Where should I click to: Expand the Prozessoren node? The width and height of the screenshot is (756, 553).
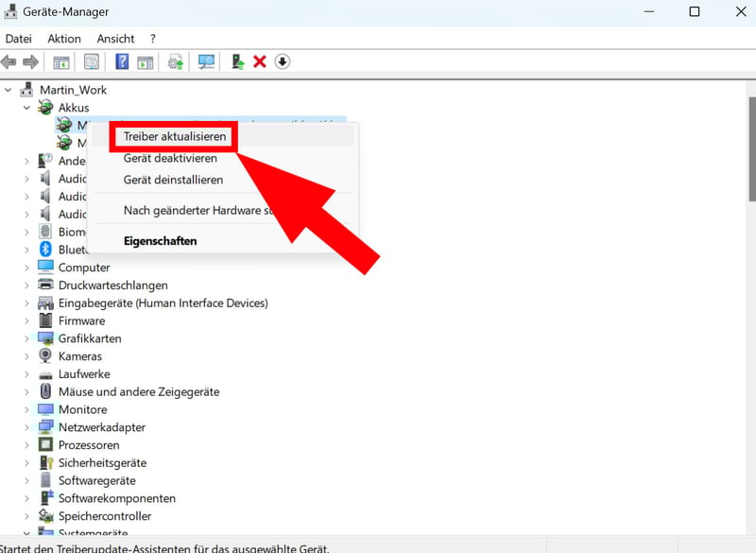point(26,445)
